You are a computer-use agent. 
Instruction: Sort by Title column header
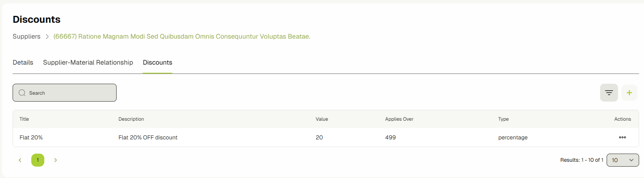point(24,119)
